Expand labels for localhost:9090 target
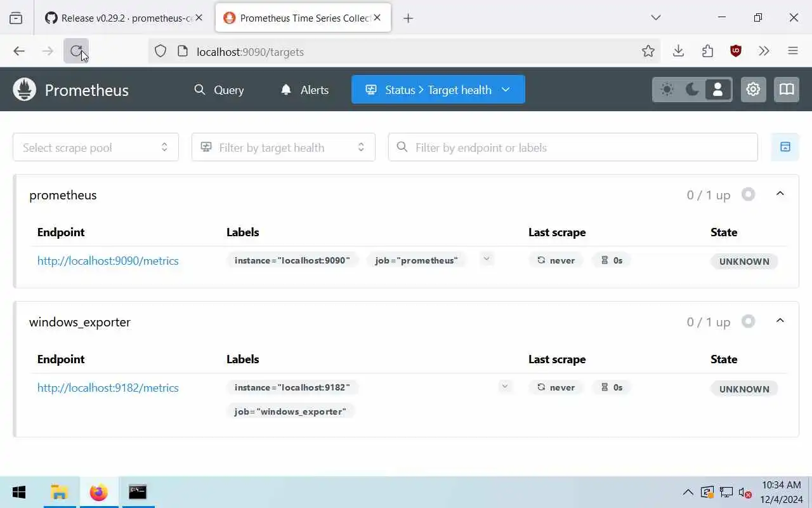 [x=487, y=258]
